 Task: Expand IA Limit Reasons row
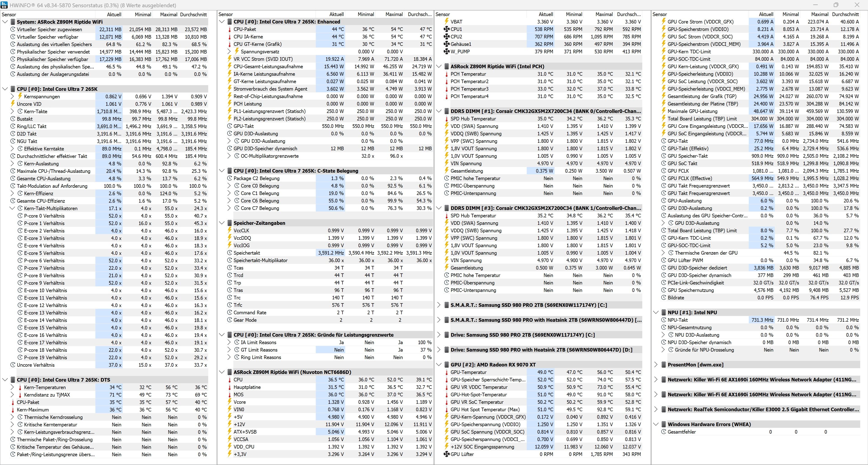coord(229,343)
